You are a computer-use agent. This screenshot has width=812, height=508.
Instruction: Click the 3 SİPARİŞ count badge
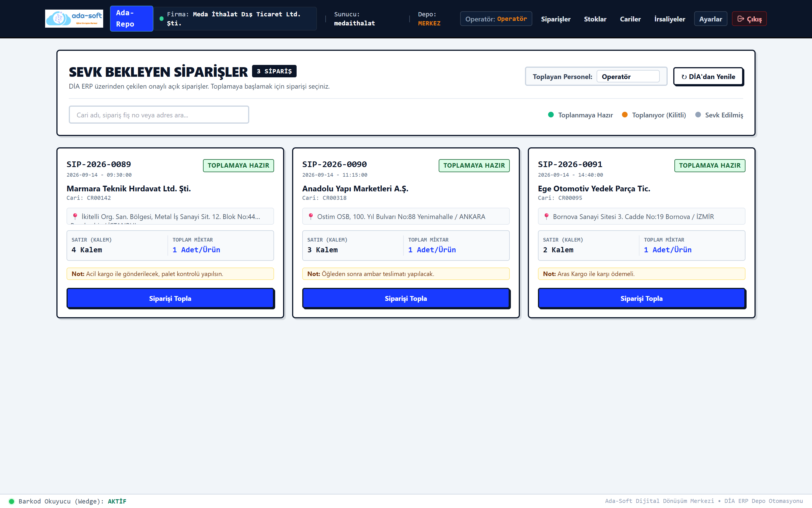tap(274, 71)
